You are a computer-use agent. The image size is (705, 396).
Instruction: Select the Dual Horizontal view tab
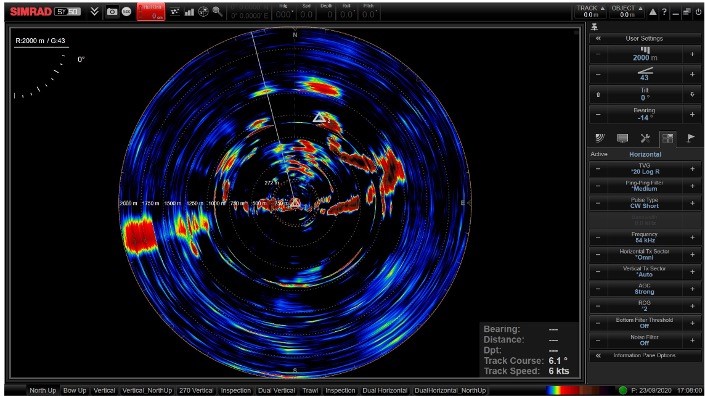coord(384,391)
